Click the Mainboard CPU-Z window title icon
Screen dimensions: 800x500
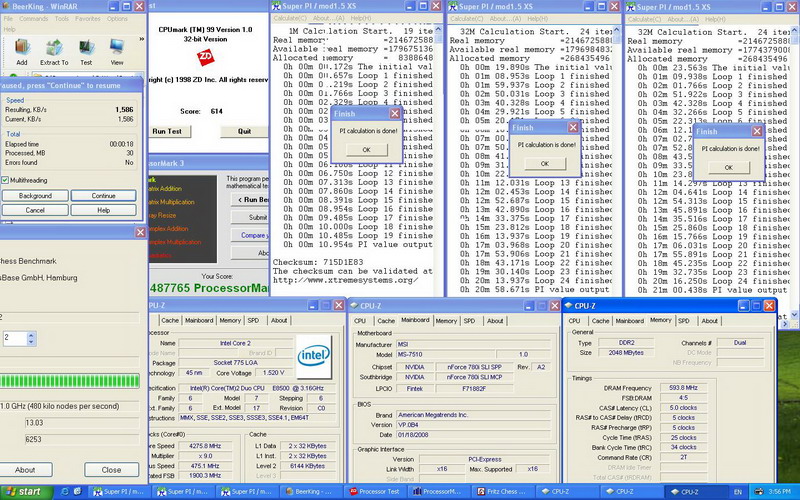click(354, 306)
